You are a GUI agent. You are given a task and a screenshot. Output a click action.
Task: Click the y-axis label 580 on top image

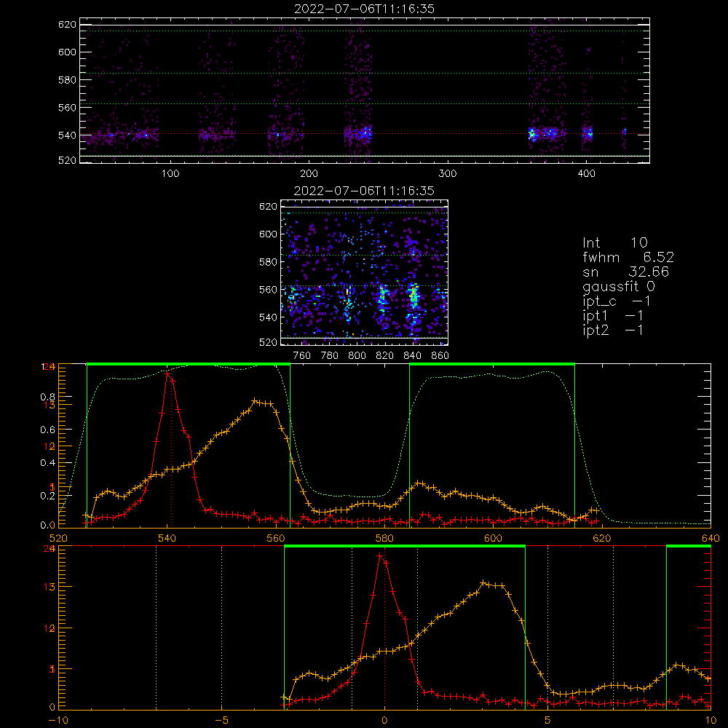pos(67,80)
